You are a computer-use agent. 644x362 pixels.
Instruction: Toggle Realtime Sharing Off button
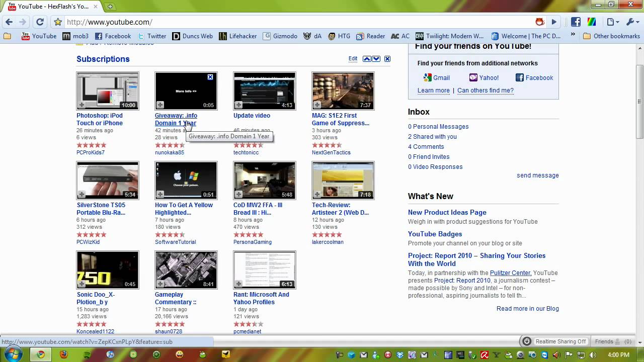click(555, 341)
